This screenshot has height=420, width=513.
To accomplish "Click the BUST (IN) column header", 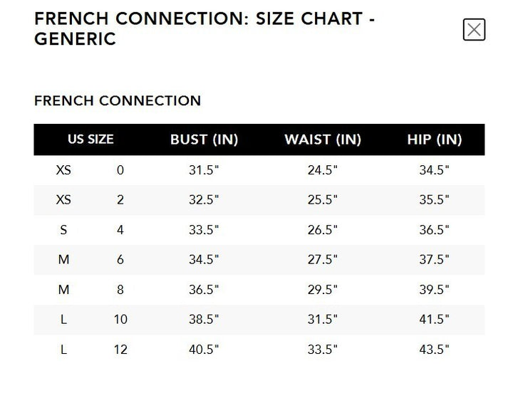I will click(x=204, y=140).
